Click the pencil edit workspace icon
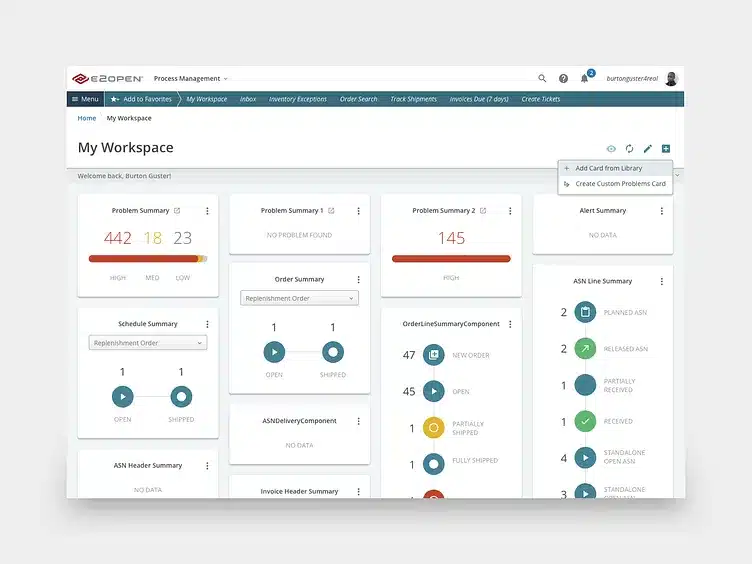Viewport: 752px width, 564px height. [x=647, y=149]
